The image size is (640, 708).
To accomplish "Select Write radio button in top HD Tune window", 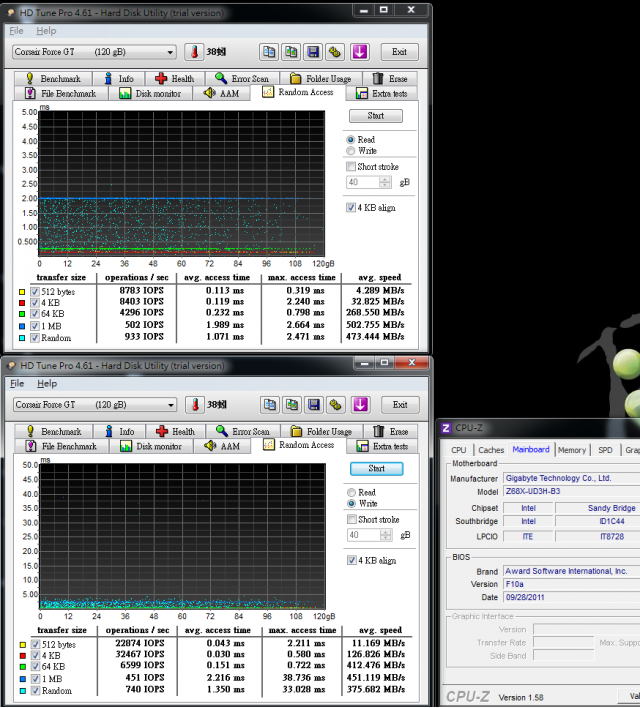I will tap(350, 151).
